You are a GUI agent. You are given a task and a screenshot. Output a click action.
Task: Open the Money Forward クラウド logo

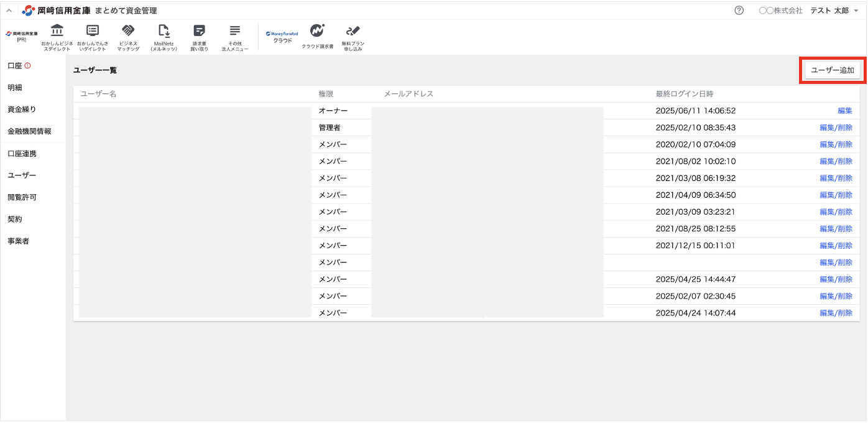click(x=282, y=37)
